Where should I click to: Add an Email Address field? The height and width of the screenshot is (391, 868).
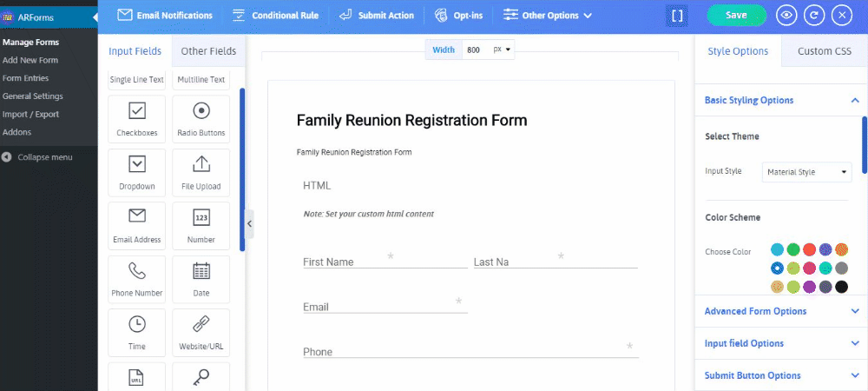coord(137,225)
